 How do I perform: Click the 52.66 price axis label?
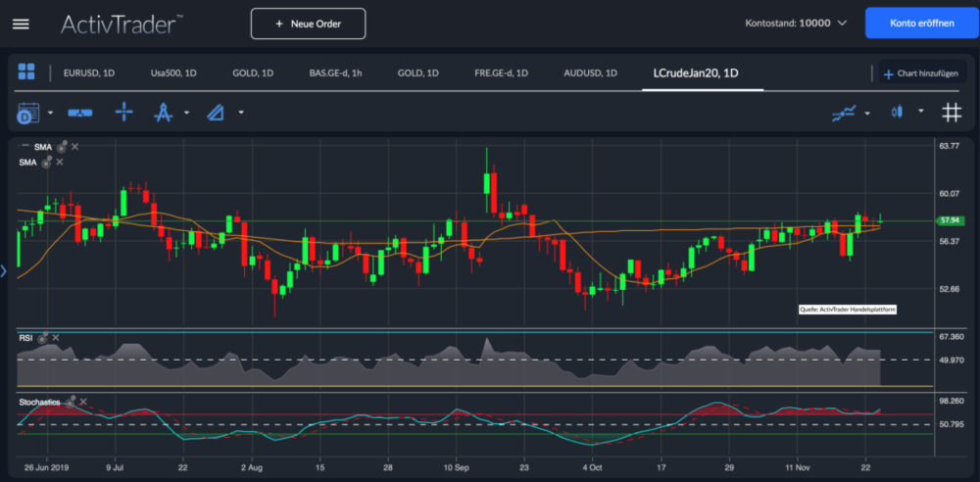pos(949,289)
